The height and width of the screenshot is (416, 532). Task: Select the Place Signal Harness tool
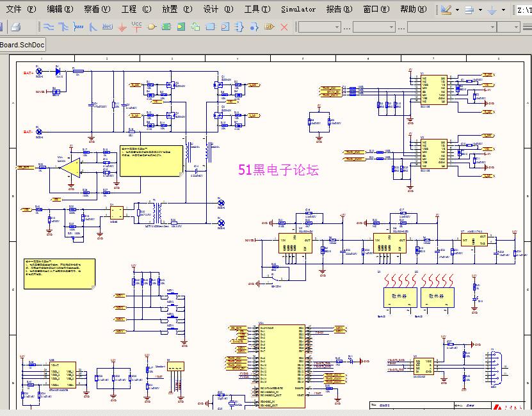tap(78, 27)
